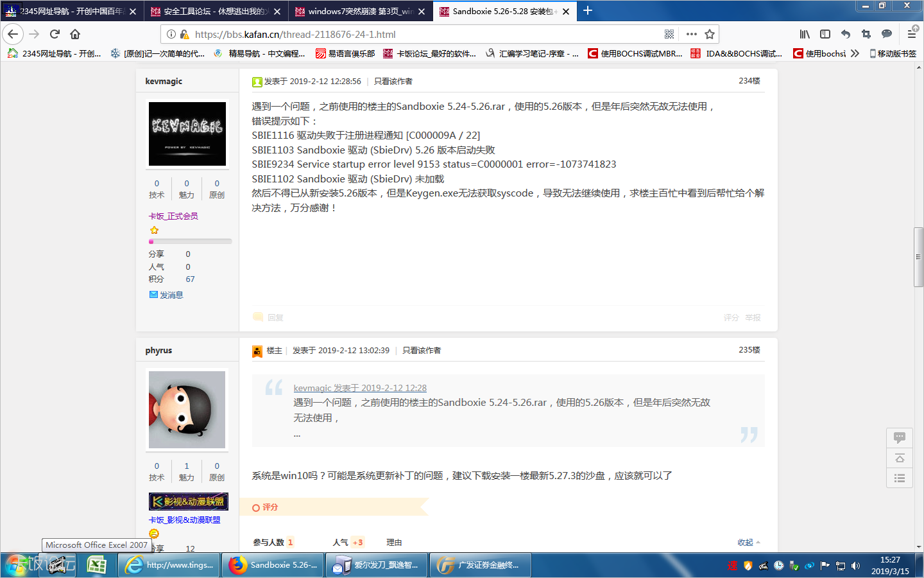
Task: Close the Sandboxie 5.26-5.28 tab
Action: [566, 12]
